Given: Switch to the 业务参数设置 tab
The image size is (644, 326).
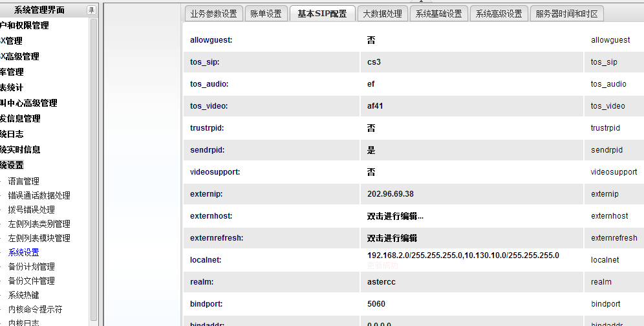Looking at the screenshot, I should click(213, 14).
